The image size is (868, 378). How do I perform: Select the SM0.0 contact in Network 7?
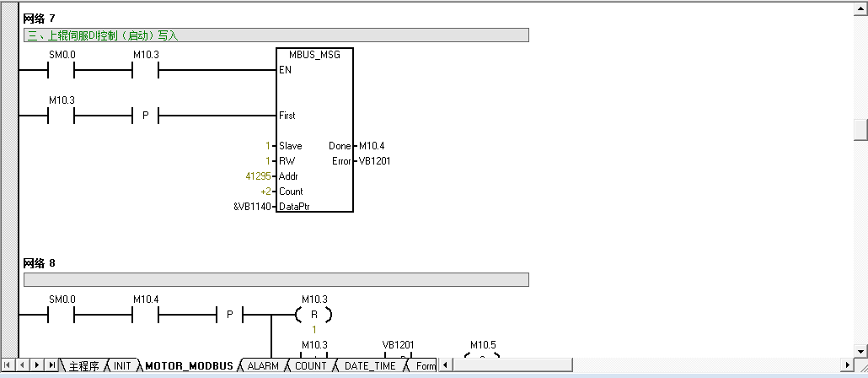pyautogui.click(x=61, y=70)
